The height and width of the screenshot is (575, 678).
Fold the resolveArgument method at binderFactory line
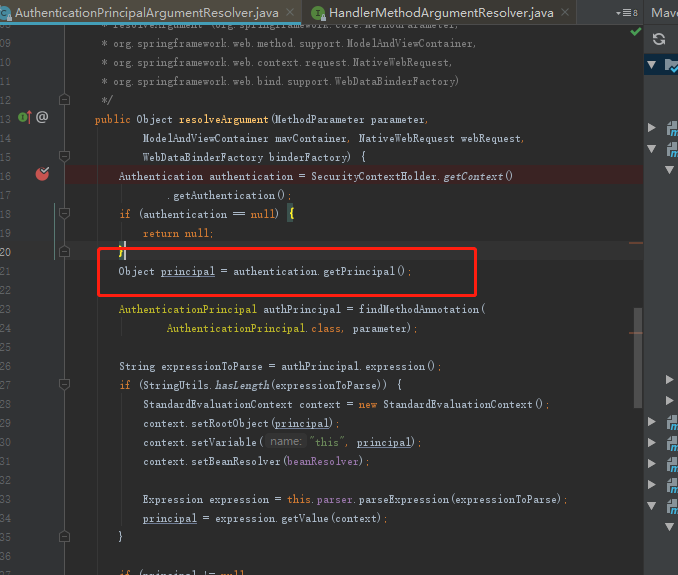pos(64,157)
